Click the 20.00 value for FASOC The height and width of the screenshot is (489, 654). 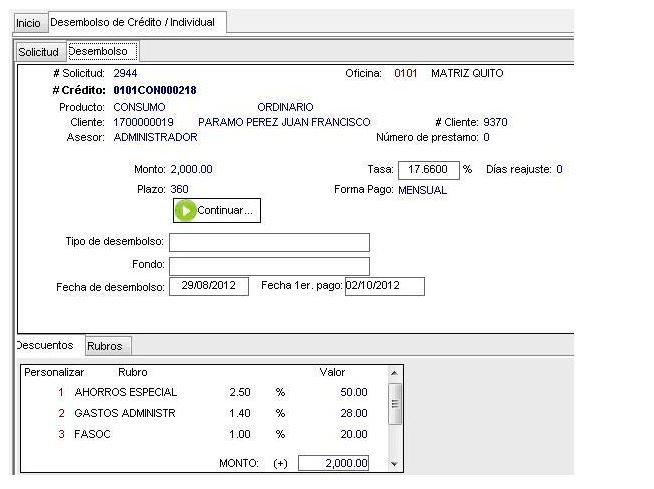[354, 434]
